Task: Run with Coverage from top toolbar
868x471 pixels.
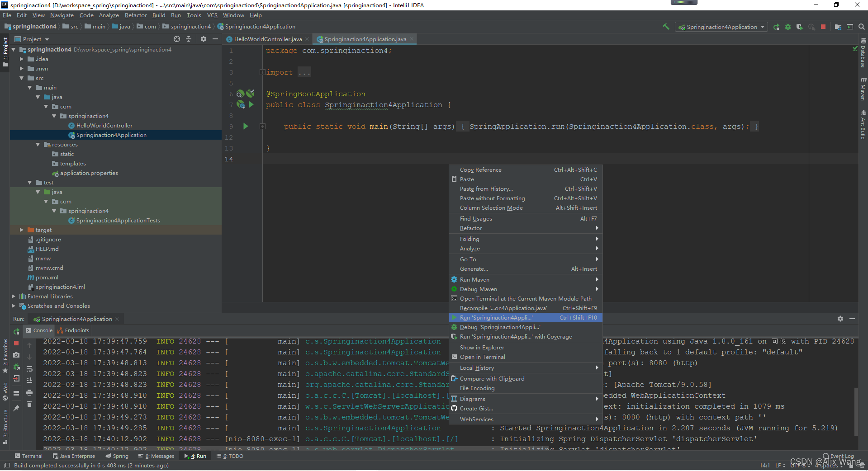Action: [x=800, y=27]
